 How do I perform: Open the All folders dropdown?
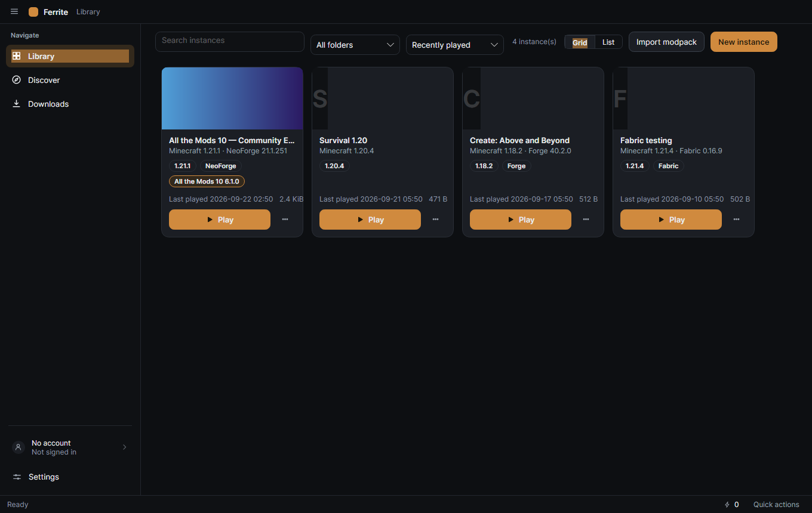pyautogui.click(x=355, y=45)
